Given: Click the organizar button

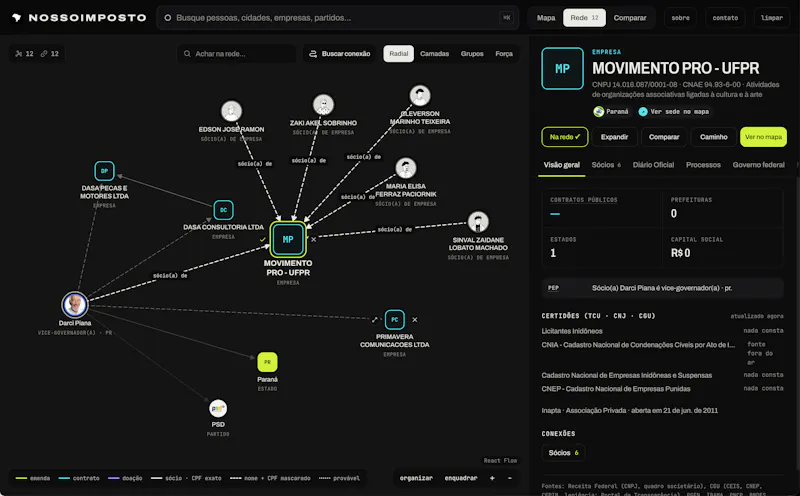Looking at the screenshot, I should [416, 478].
